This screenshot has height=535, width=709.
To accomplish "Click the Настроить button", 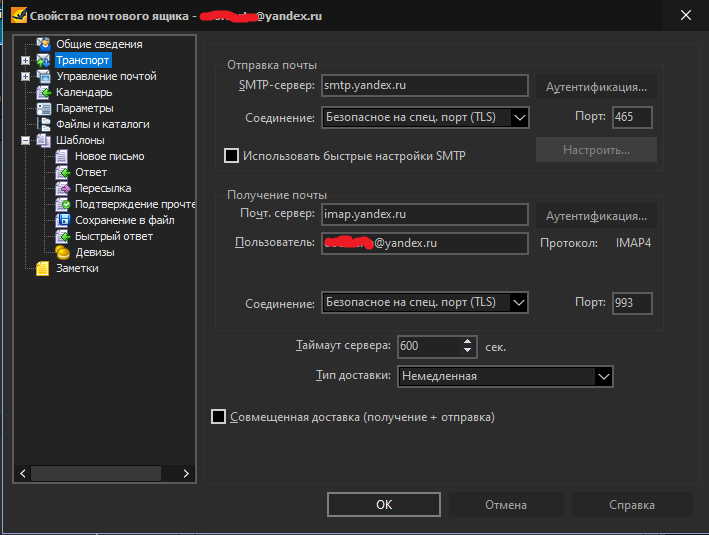I will pyautogui.click(x=596, y=150).
